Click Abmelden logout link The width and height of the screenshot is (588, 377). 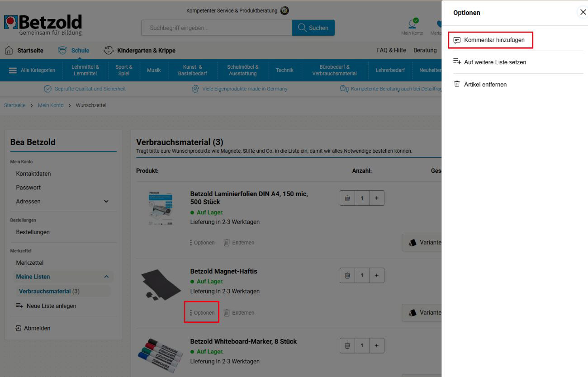coord(33,328)
